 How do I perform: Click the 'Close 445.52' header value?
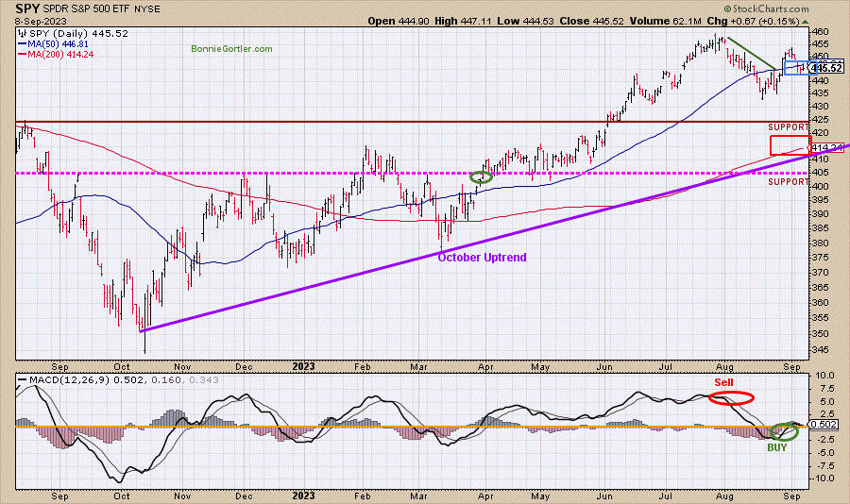click(x=591, y=21)
